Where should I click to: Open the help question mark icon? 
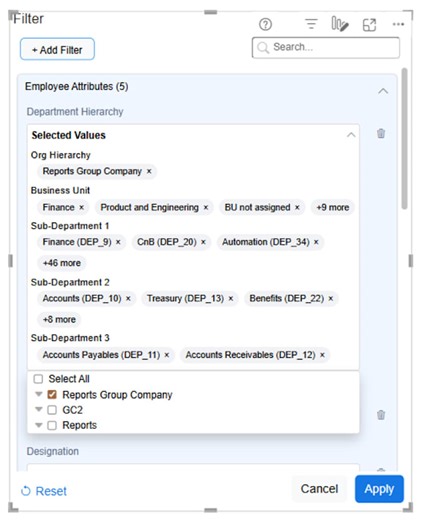tap(265, 24)
